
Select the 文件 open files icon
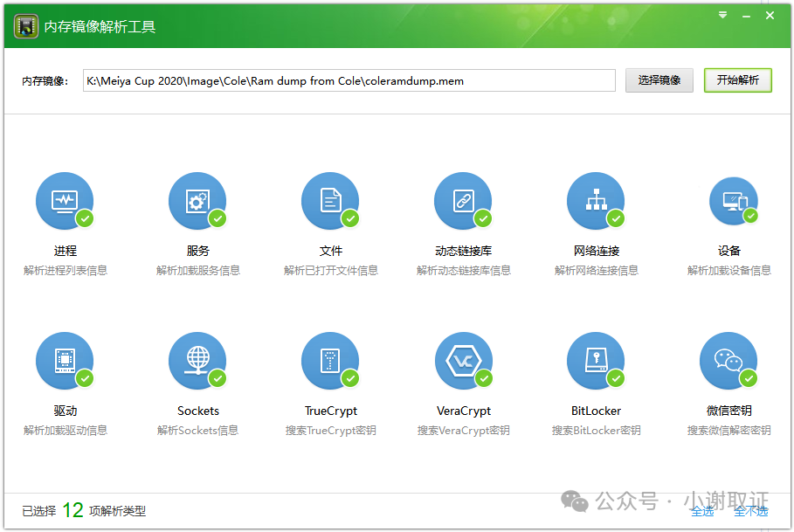(330, 201)
